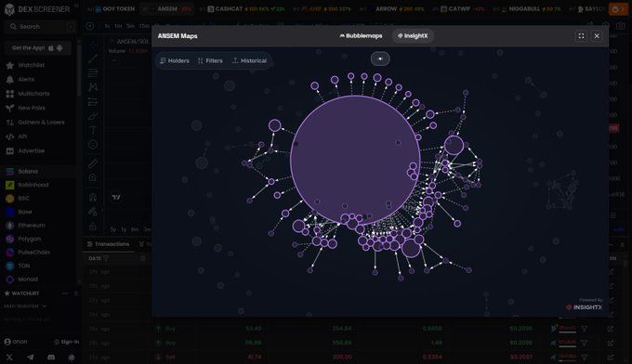Select the GOY TOKEN trending ticker
The height and width of the screenshot is (364, 632).
point(115,9)
